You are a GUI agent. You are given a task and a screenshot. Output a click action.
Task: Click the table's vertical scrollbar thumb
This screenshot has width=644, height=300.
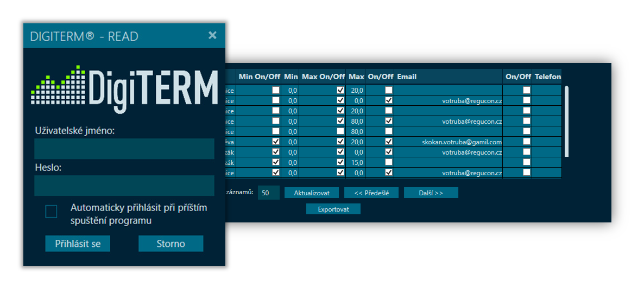(x=567, y=121)
